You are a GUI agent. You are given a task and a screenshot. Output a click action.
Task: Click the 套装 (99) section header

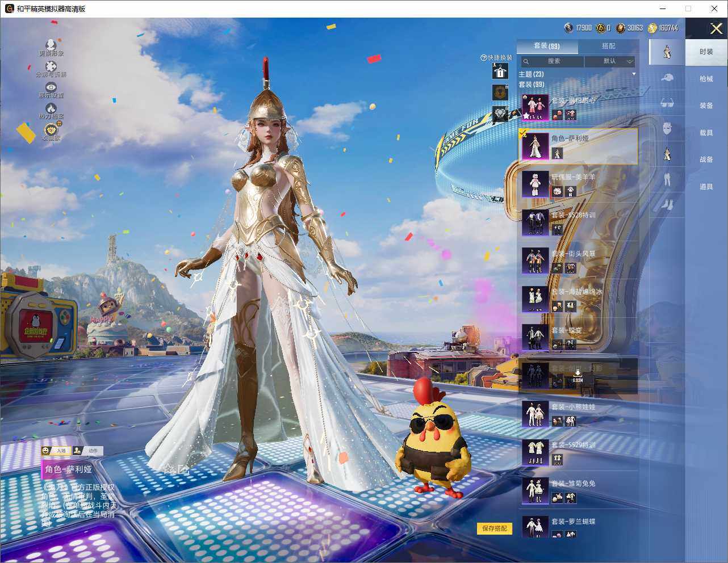(532, 85)
